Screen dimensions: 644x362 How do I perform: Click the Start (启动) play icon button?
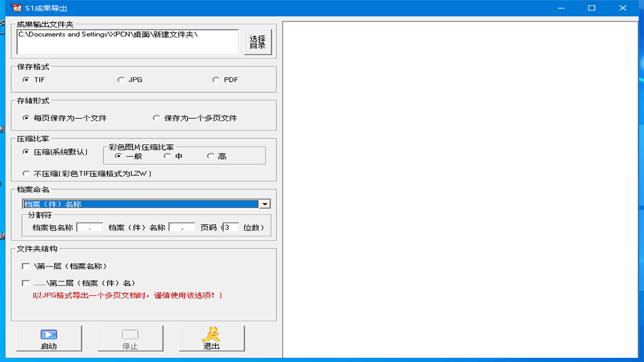[49, 335]
